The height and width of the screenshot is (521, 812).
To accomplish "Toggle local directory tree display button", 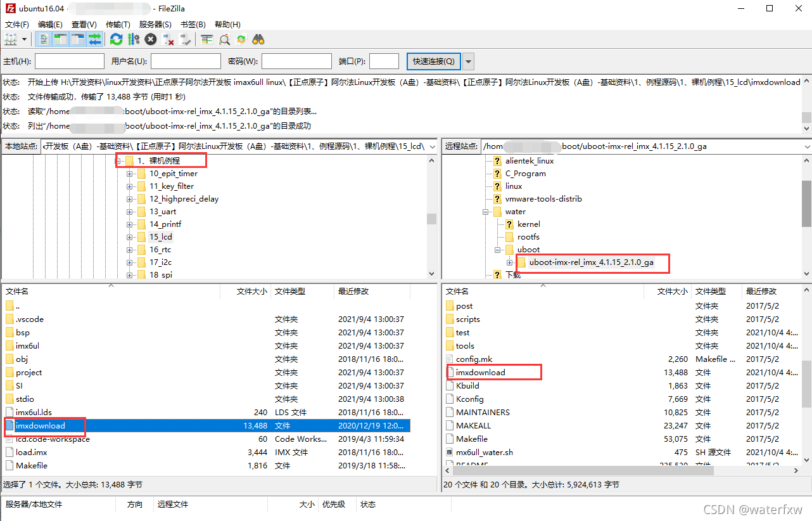I will click(x=60, y=39).
